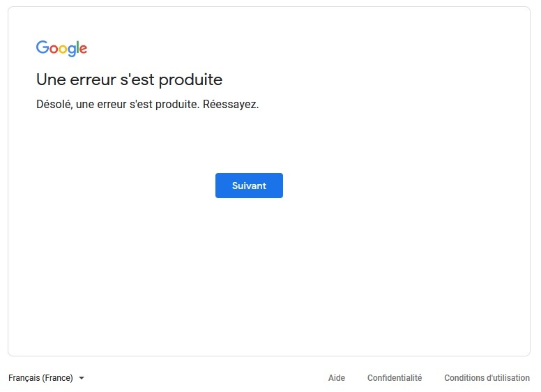Click the red letter o in the Google logo
Image resolution: width=541 pixels, height=392 pixels.
[53, 50]
